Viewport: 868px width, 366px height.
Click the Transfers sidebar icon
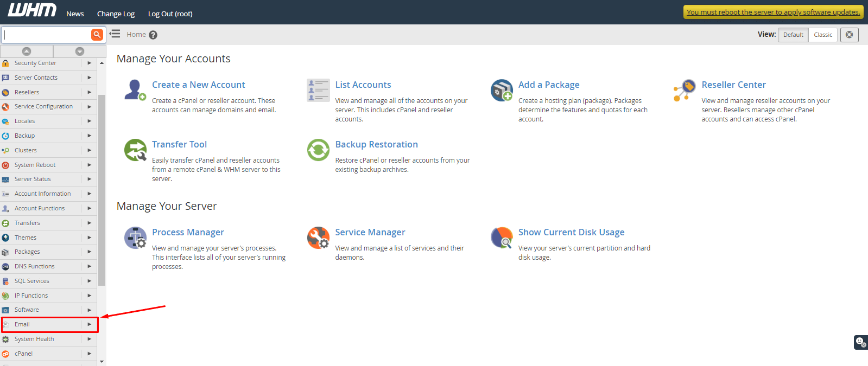5,223
